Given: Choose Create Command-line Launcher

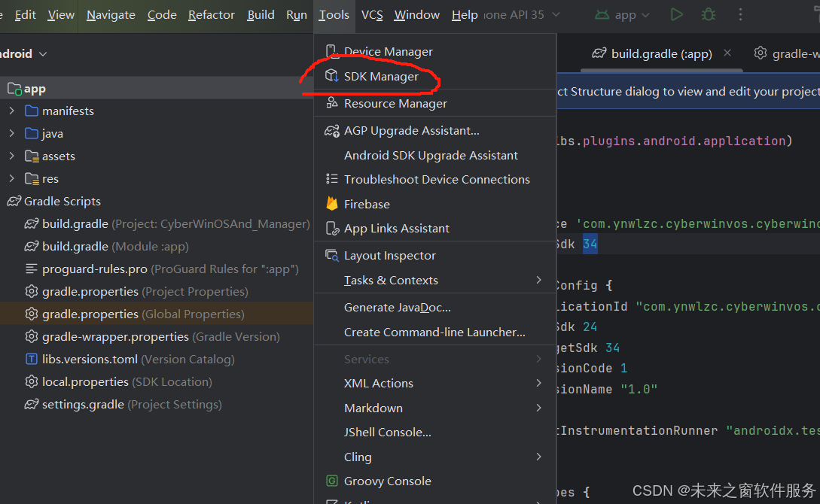Looking at the screenshot, I should [434, 332].
